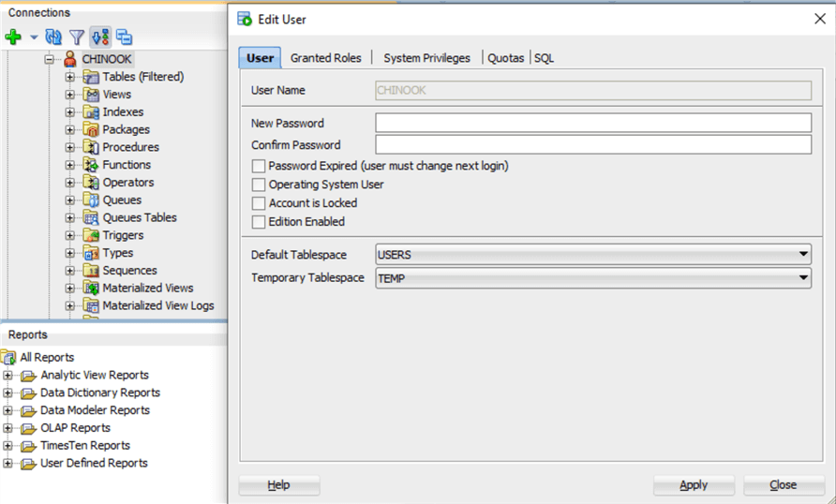Click the disabled User Name field

(593, 90)
